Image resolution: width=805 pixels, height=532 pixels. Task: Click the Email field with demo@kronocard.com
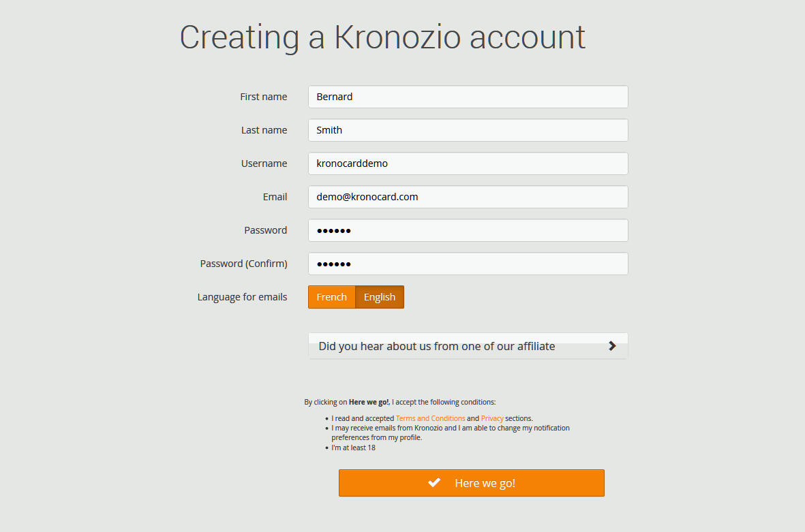[x=468, y=197]
